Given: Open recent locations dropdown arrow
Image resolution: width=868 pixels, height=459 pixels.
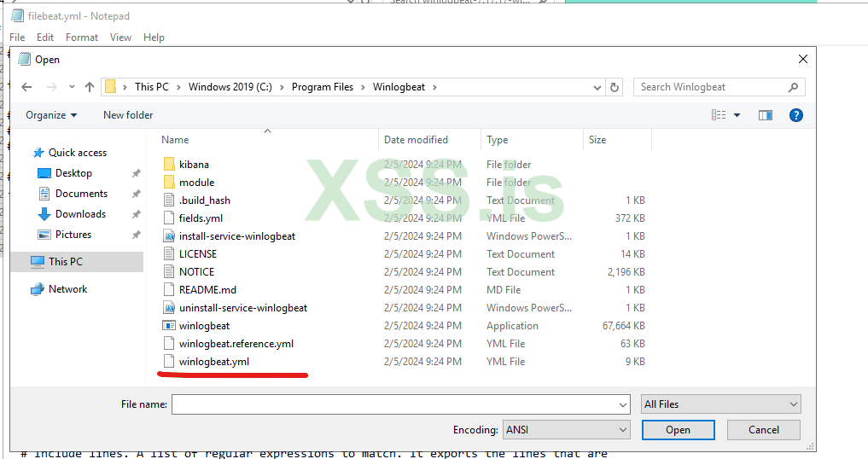Looking at the screenshot, I should coord(72,87).
